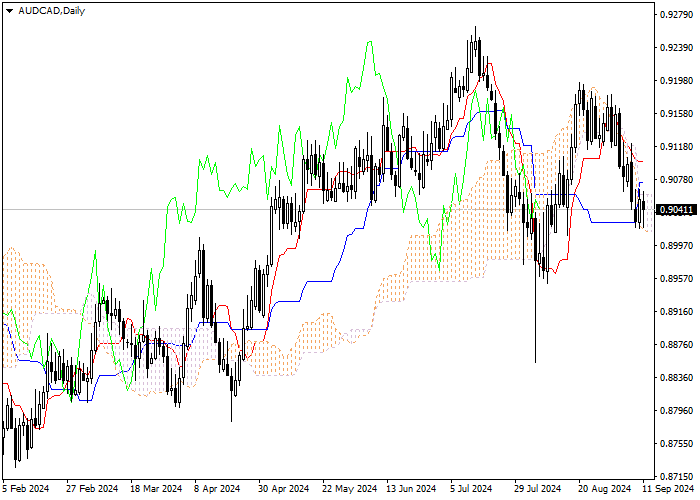
Task: Click the 0.91980 price axis label
Action: click(x=676, y=81)
